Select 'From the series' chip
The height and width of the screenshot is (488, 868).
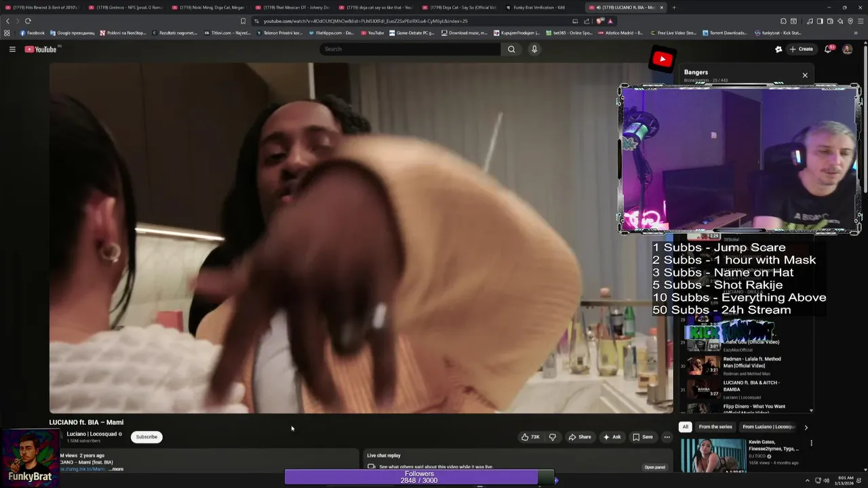[x=715, y=427]
